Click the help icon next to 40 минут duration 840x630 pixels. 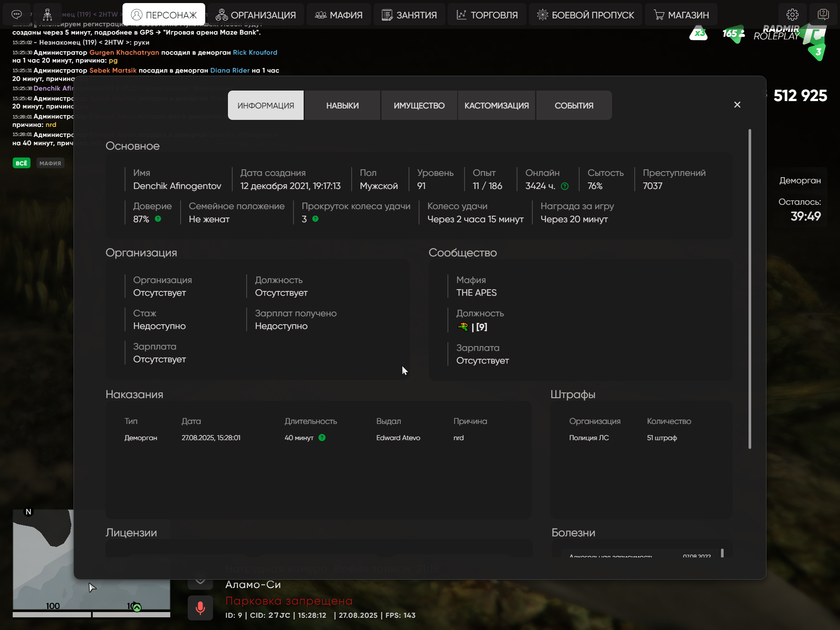[x=322, y=437]
